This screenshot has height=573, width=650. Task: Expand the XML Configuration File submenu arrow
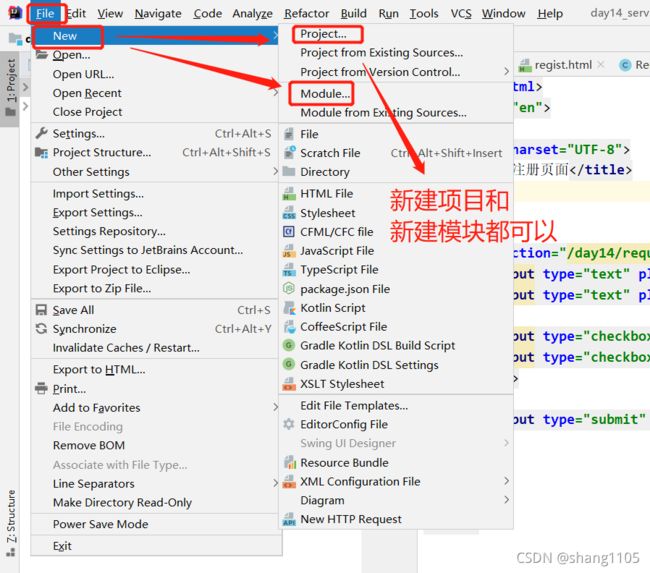[506, 481]
